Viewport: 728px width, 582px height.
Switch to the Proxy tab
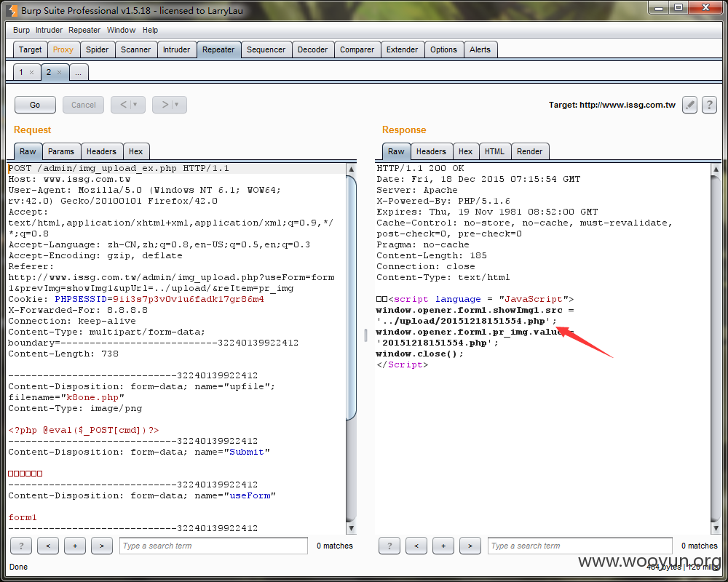(x=63, y=49)
